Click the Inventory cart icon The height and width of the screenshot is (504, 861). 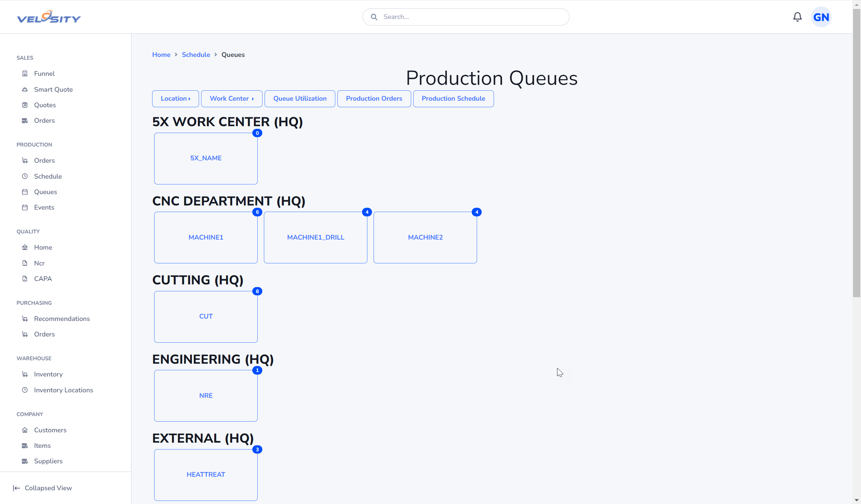pyautogui.click(x=25, y=374)
